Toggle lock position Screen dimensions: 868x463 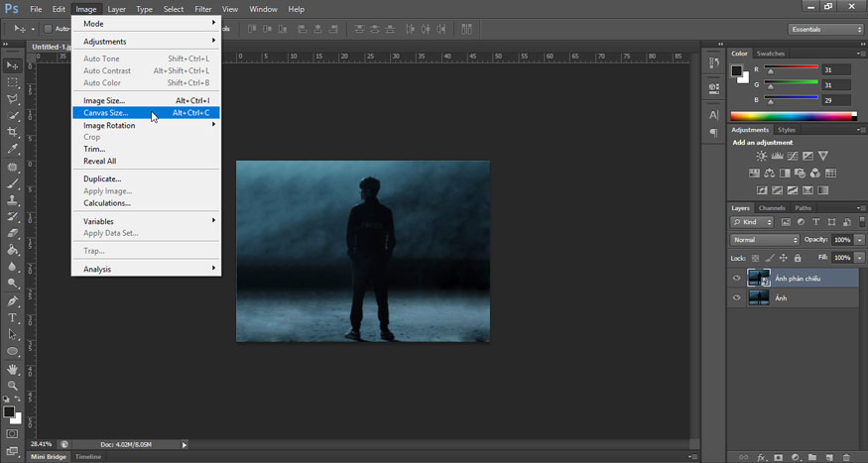784,258
